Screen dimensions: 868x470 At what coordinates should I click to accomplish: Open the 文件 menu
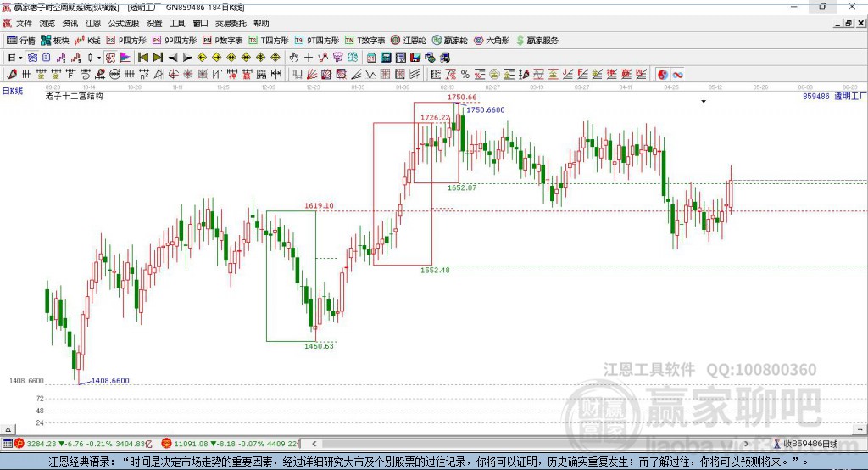point(24,23)
